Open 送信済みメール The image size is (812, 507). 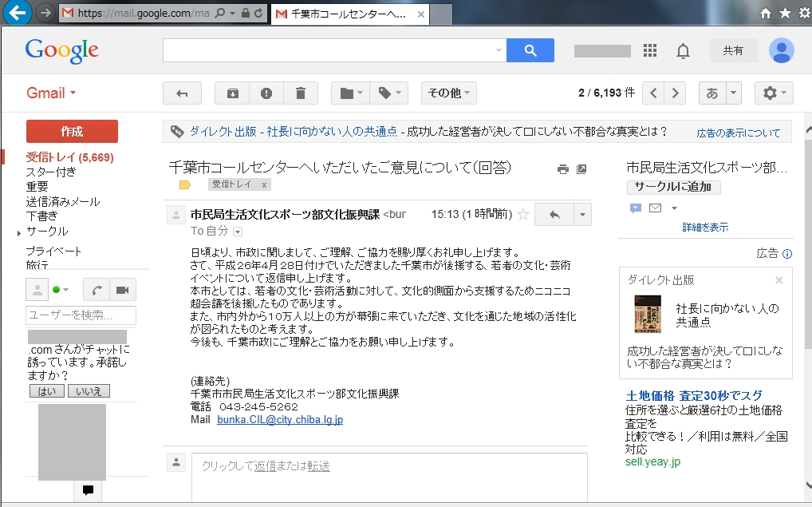click(x=63, y=201)
